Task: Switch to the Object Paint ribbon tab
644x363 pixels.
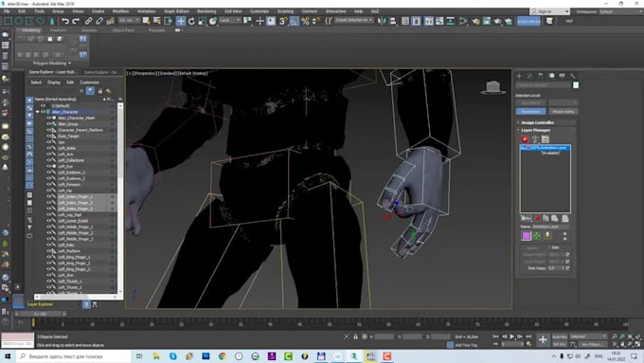Action: pyautogui.click(x=123, y=30)
